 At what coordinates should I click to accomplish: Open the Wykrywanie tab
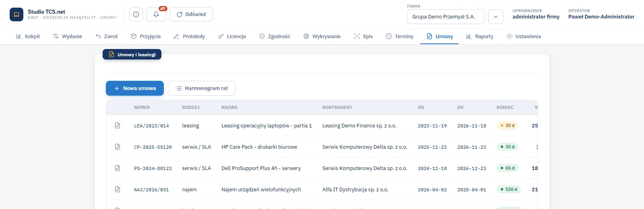(322, 36)
